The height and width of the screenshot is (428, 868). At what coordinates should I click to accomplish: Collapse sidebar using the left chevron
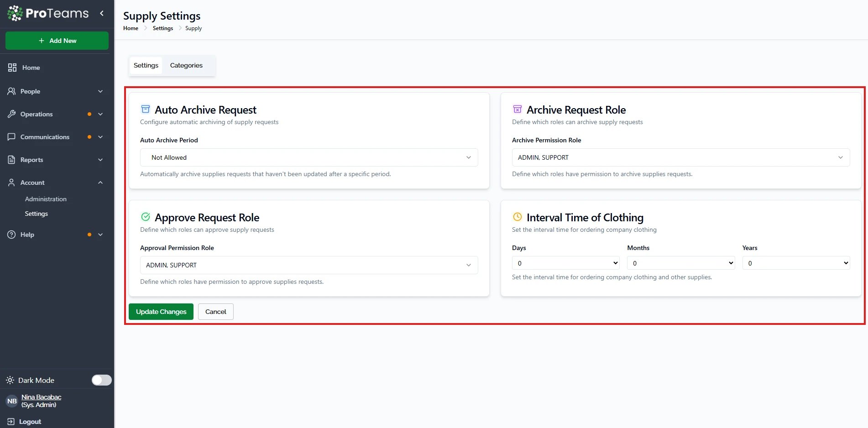tap(102, 14)
